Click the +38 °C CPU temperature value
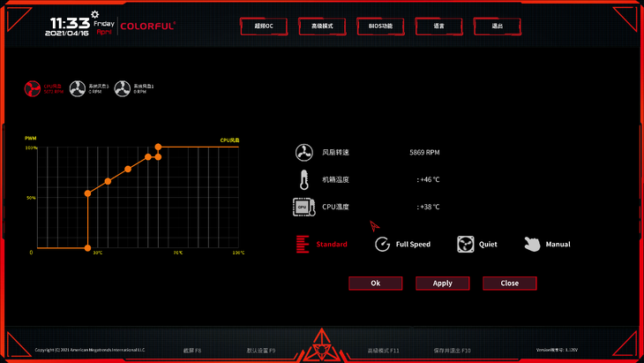This screenshot has width=644, height=363. tap(428, 207)
